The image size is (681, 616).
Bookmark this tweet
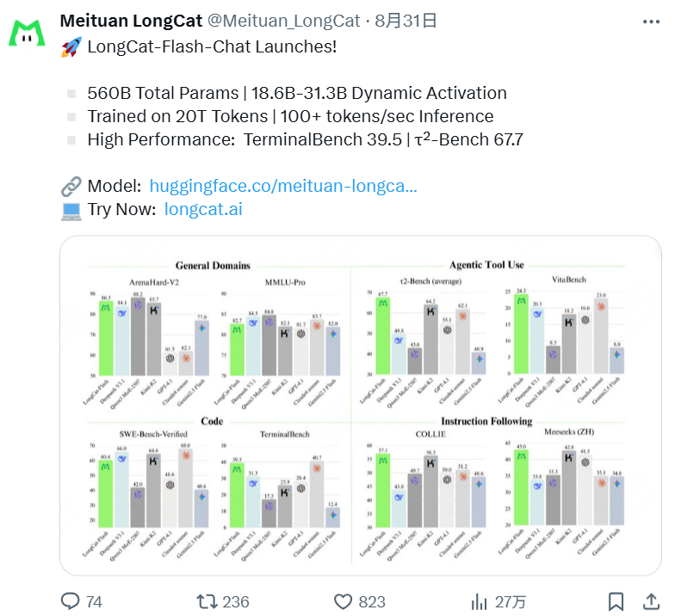616,601
